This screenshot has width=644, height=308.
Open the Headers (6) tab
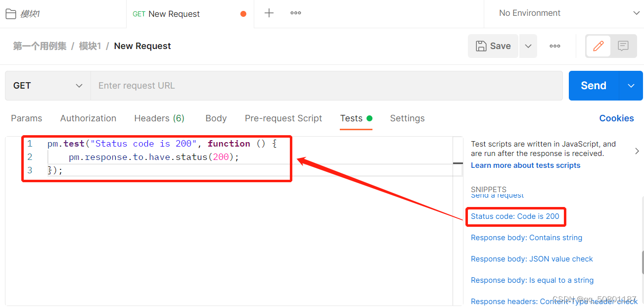pyautogui.click(x=159, y=118)
